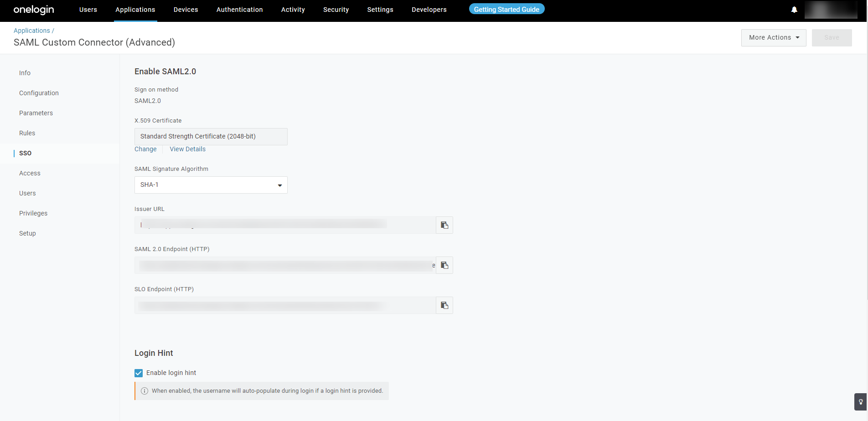Screen dimensions: 868x421
Task: Open the notifications bell
Action: pos(794,10)
